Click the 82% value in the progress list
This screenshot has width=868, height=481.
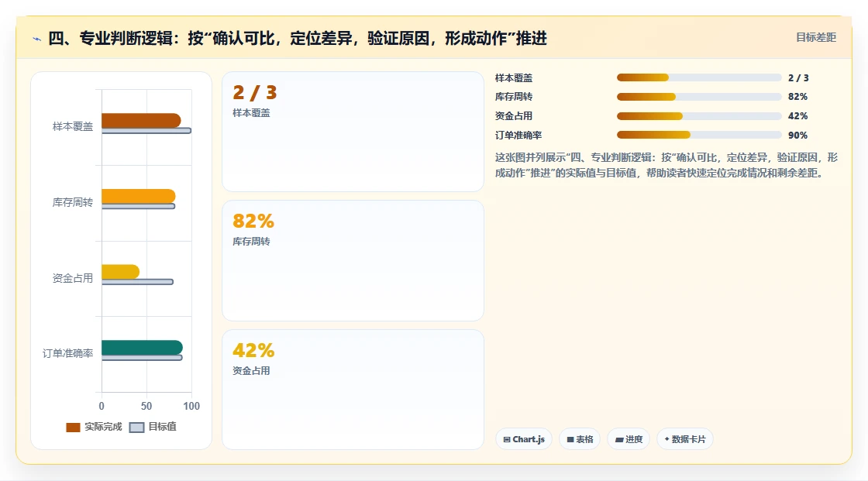tap(797, 97)
